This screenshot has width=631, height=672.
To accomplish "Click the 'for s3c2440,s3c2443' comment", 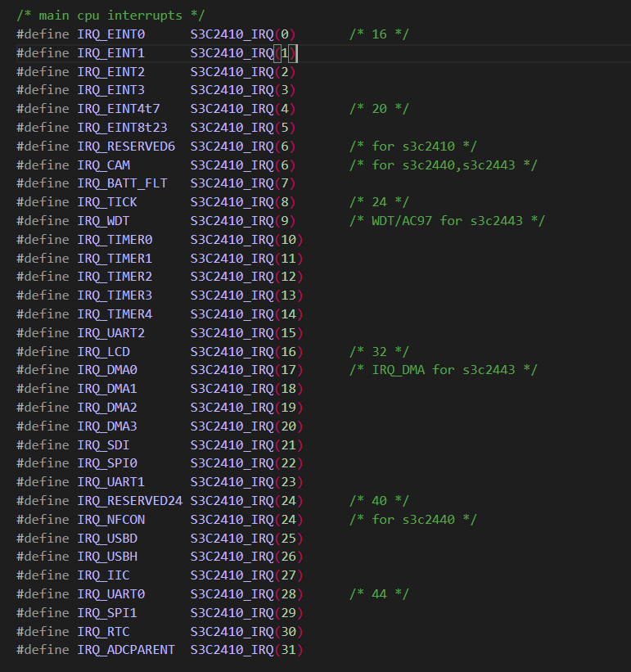I will [x=444, y=165].
